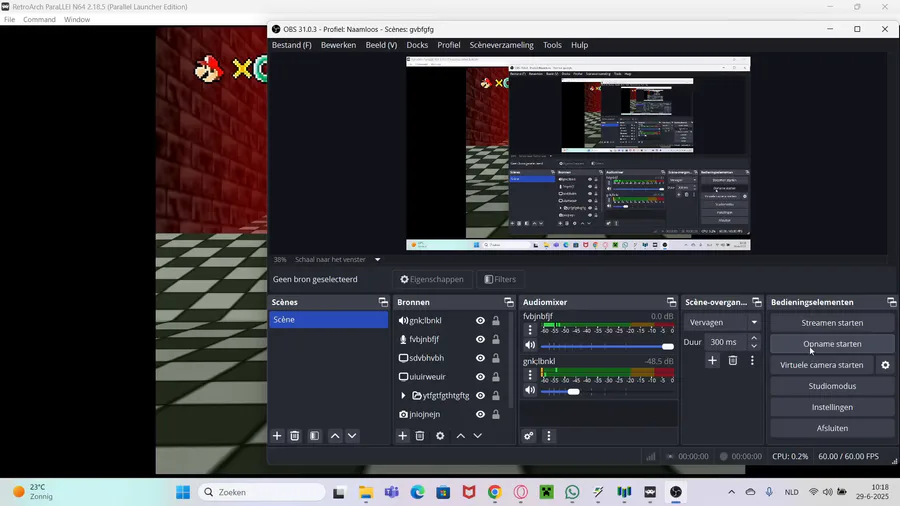Lock the gnk;lbnkl source

click(496, 321)
